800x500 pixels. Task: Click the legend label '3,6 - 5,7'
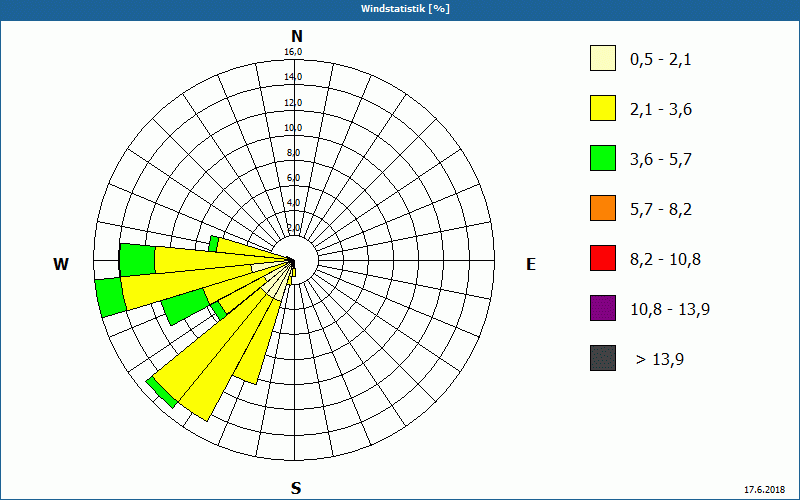[x=661, y=160]
